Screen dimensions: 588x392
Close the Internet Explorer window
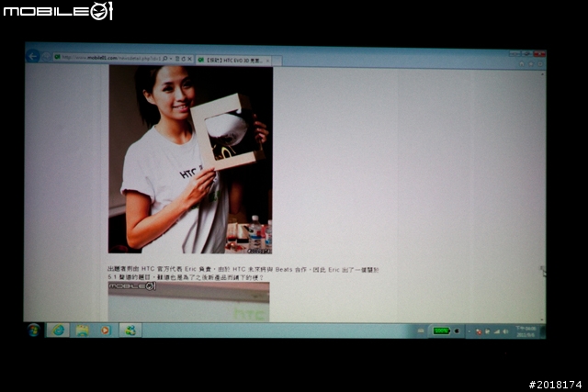(x=539, y=54)
